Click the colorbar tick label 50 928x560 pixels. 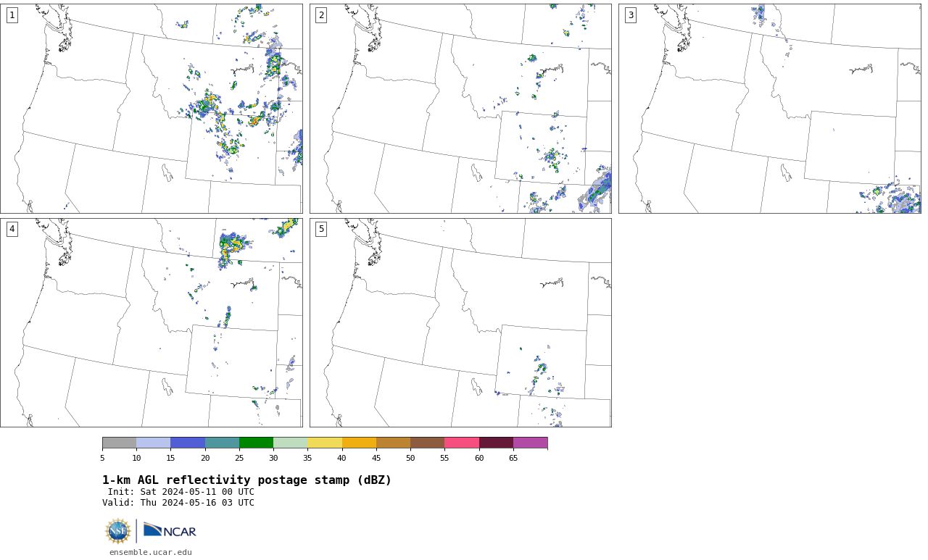point(410,458)
